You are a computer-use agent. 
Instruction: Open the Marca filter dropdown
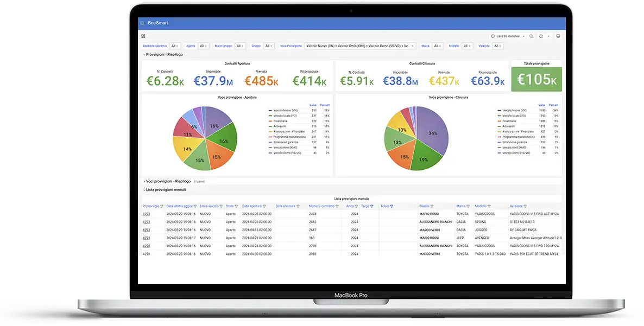[438, 46]
